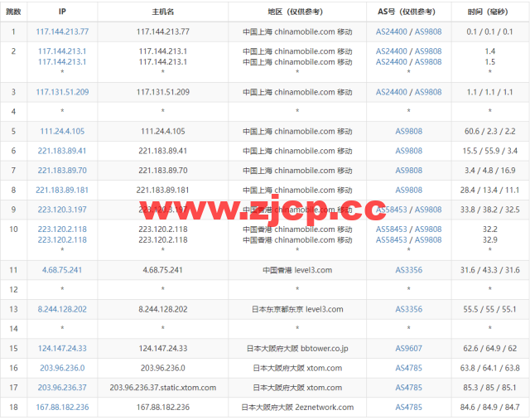Select hop number 14 cell

pyautogui.click(x=13, y=329)
